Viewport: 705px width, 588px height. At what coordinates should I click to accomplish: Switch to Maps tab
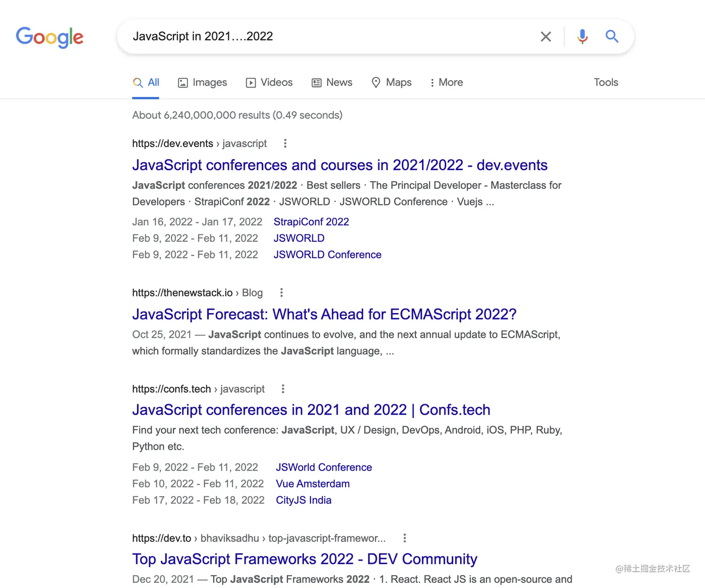click(x=391, y=82)
